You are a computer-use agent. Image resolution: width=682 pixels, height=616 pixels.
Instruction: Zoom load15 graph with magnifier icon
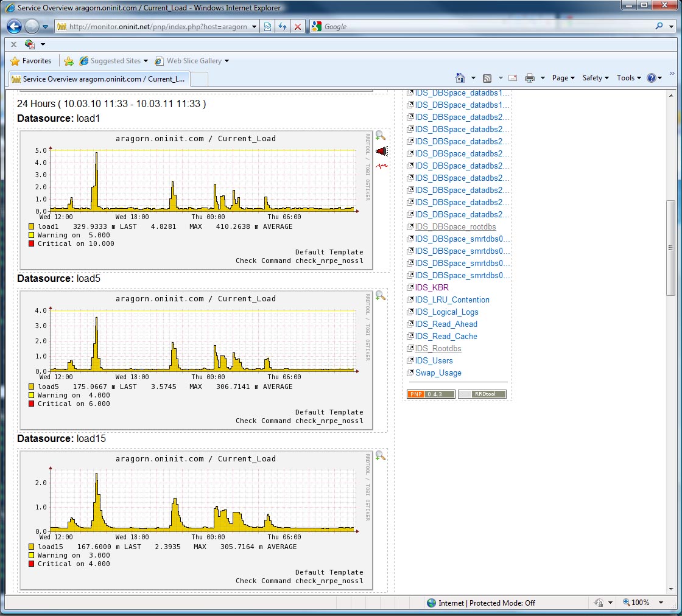click(381, 455)
